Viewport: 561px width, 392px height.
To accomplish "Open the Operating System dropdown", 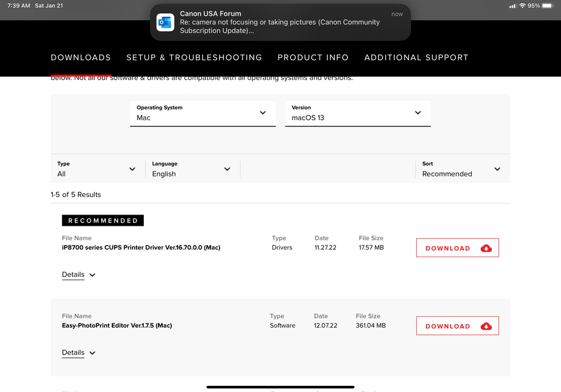I will click(203, 113).
